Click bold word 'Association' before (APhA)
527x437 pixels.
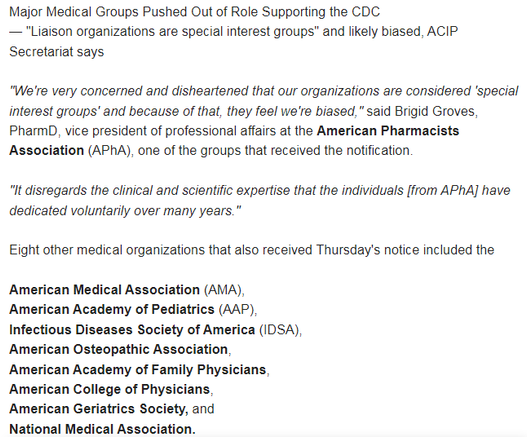pyautogui.click(x=46, y=150)
